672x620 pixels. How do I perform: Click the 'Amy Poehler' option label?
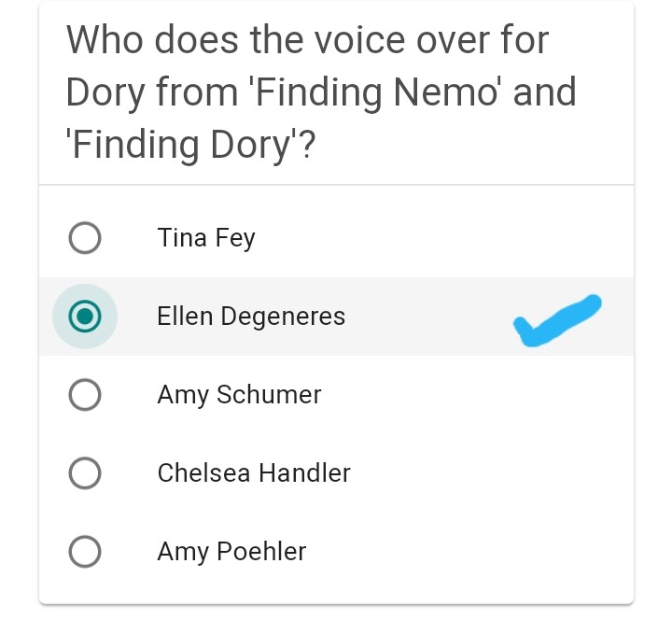[231, 552]
